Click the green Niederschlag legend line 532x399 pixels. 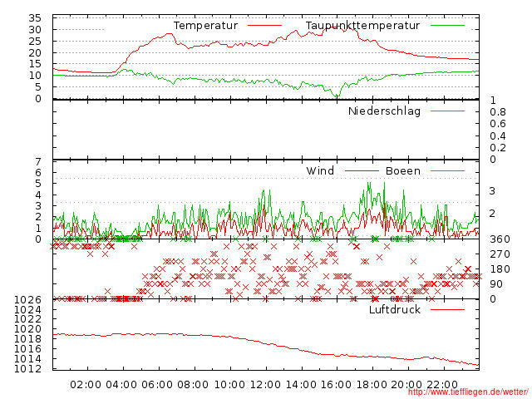(447, 111)
